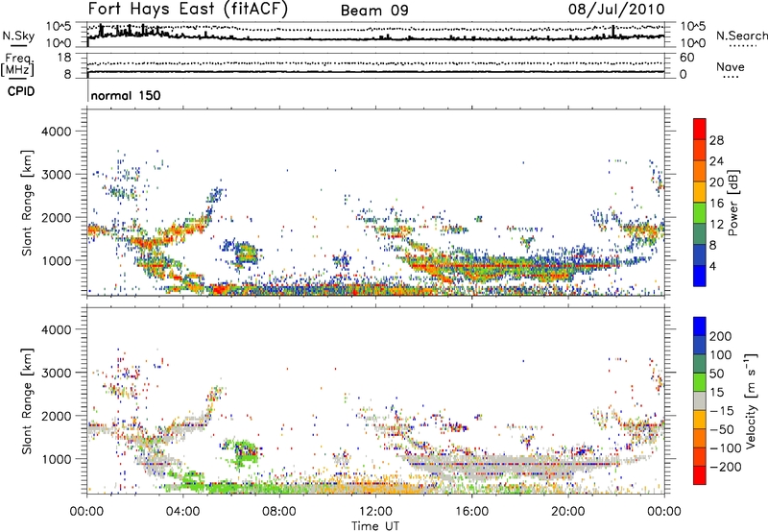Click the '20:00' time axis tick
This screenshot has height=532, width=768.
pos(568,512)
